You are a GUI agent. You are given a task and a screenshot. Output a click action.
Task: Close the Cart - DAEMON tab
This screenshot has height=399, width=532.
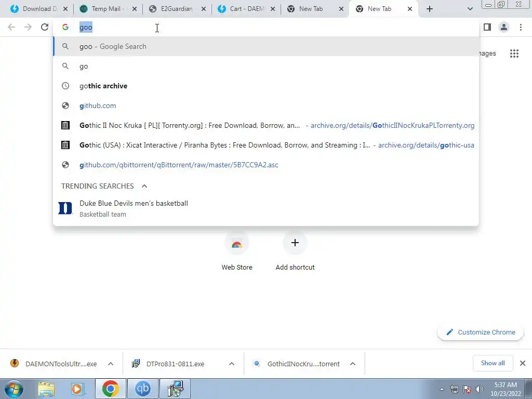pos(272,9)
